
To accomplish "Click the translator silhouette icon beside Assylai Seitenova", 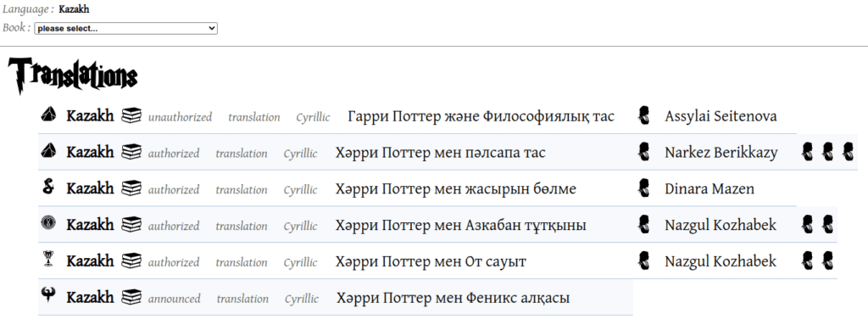I will (644, 115).
